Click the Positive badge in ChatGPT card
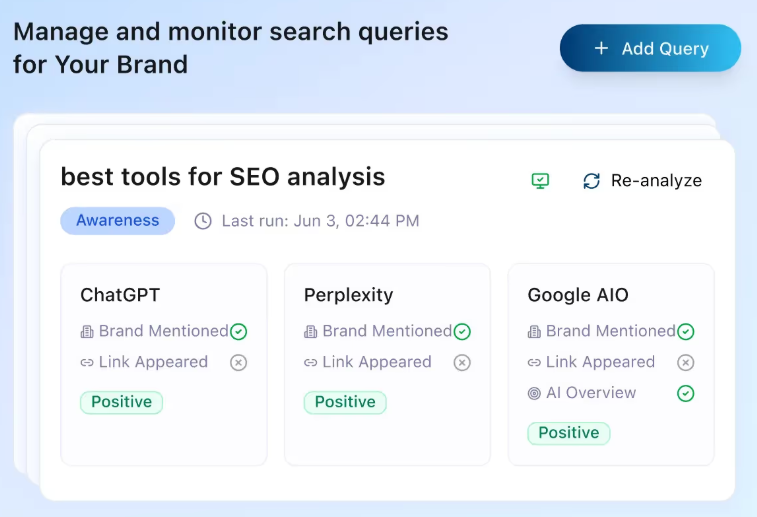This screenshot has width=757, height=517. pos(121,402)
